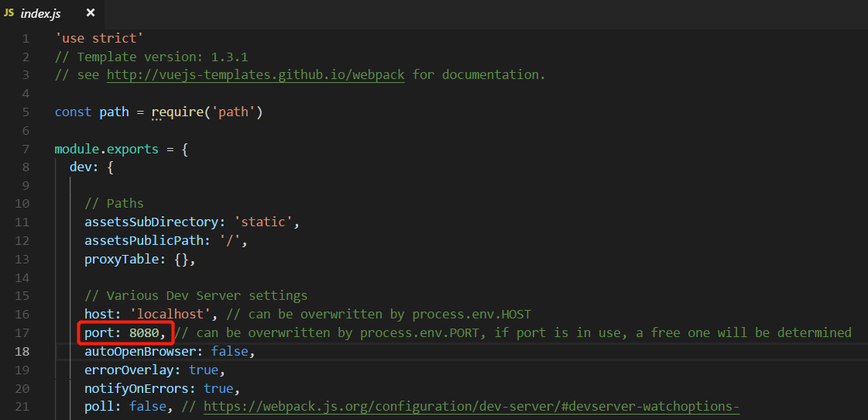The width and height of the screenshot is (868, 420).
Task: Click the true value of notifyOnErrors
Action: [x=218, y=388]
